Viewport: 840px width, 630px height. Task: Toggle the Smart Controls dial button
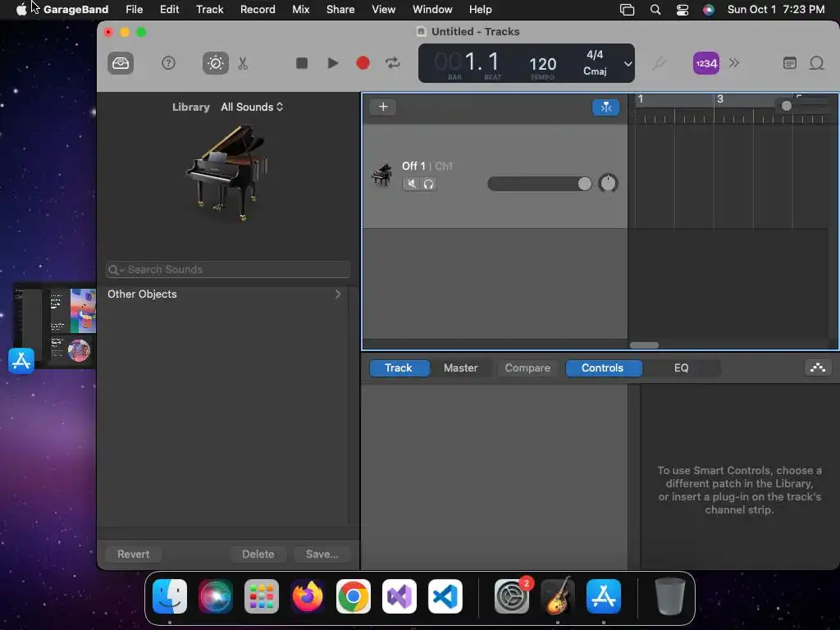coord(216,63)
